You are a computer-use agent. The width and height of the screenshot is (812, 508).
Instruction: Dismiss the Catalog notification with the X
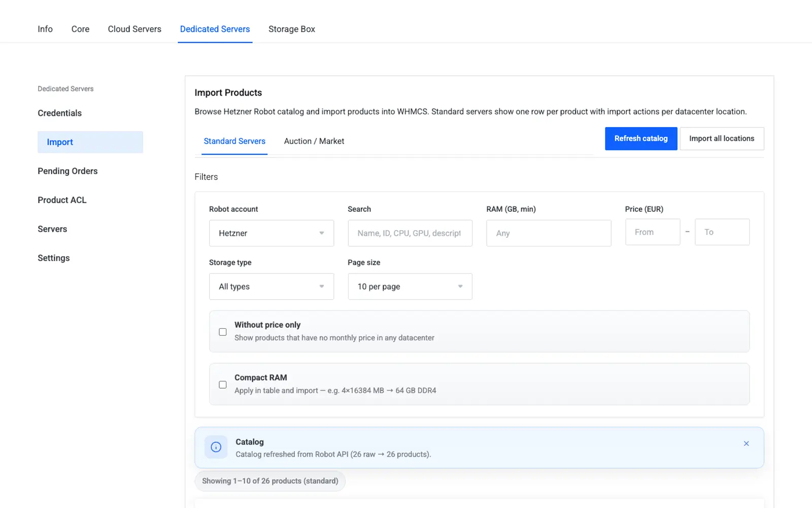coord(746,443)
